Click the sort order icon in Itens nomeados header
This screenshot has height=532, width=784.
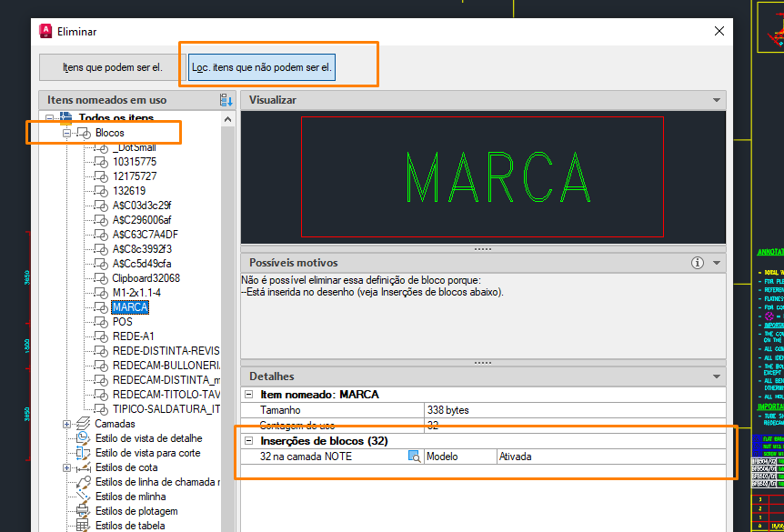coord(226,100)
